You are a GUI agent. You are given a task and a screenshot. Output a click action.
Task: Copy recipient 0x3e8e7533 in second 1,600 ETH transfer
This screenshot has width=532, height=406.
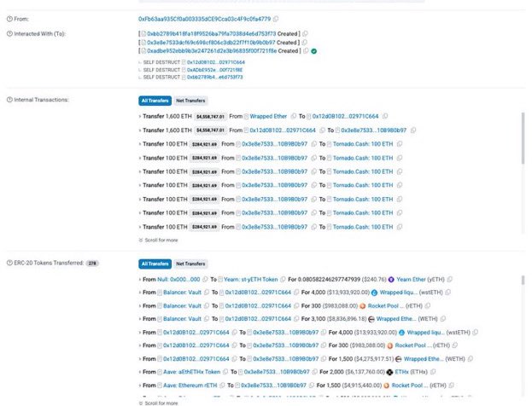pyautogui.click(x=413, y=130)
